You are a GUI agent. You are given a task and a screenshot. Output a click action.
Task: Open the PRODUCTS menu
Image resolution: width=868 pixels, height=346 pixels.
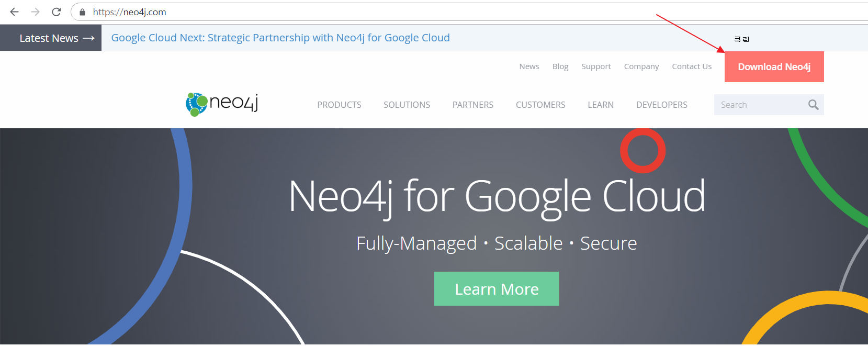tap(339, 105)
